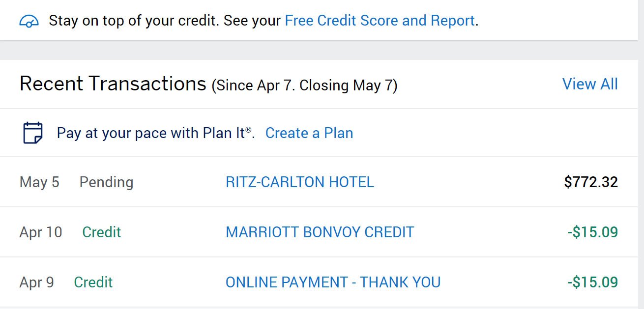Viewport: 644px width, 309px height.
Task: Click the Apr 10 transaction date
Action: [41, 232]
